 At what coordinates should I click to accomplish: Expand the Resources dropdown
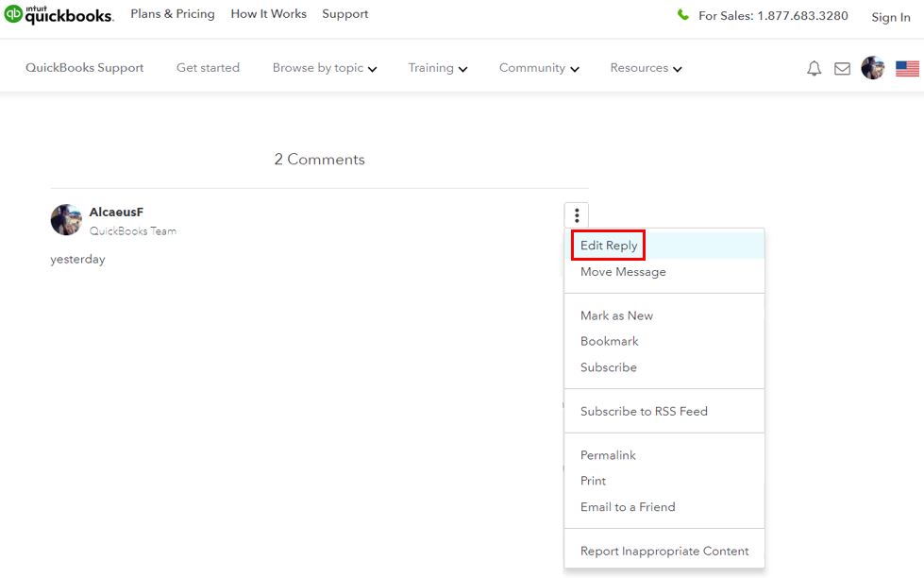[646, 68]
